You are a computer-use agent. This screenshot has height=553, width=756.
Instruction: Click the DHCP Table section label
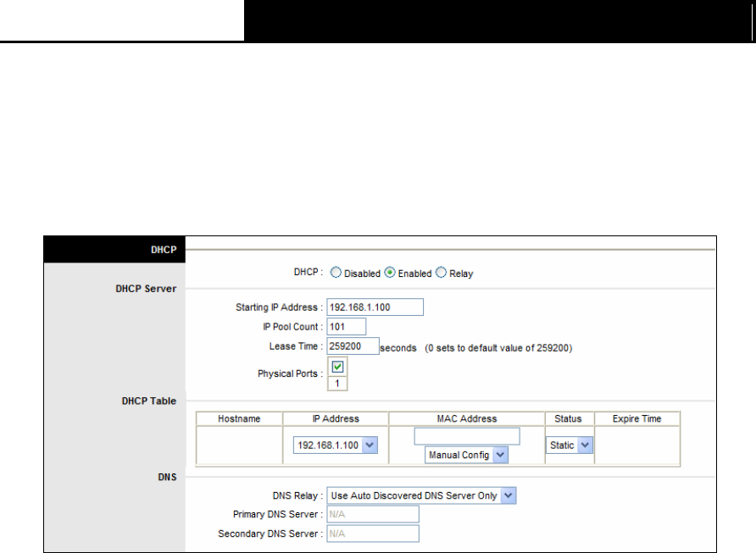point(148,401)
